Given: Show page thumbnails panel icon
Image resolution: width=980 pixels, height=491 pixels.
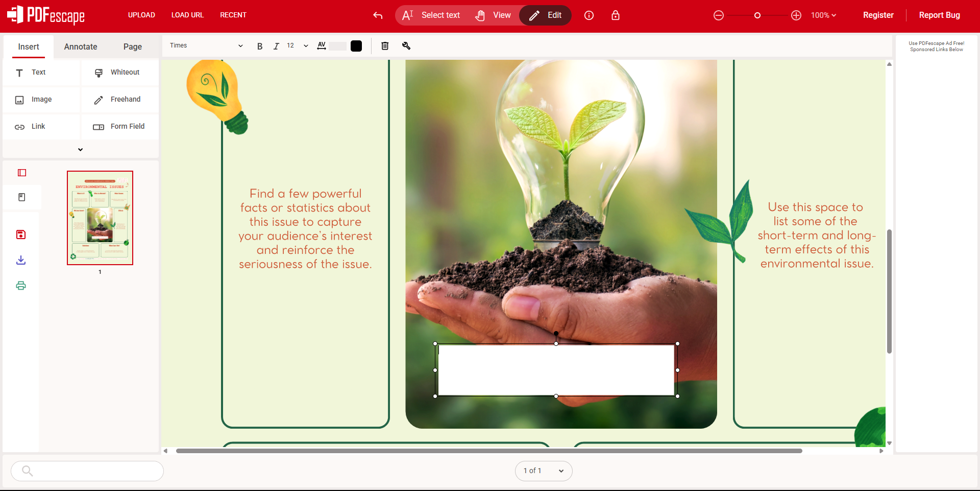Looking at the screenshot, I should pos(22,173).
